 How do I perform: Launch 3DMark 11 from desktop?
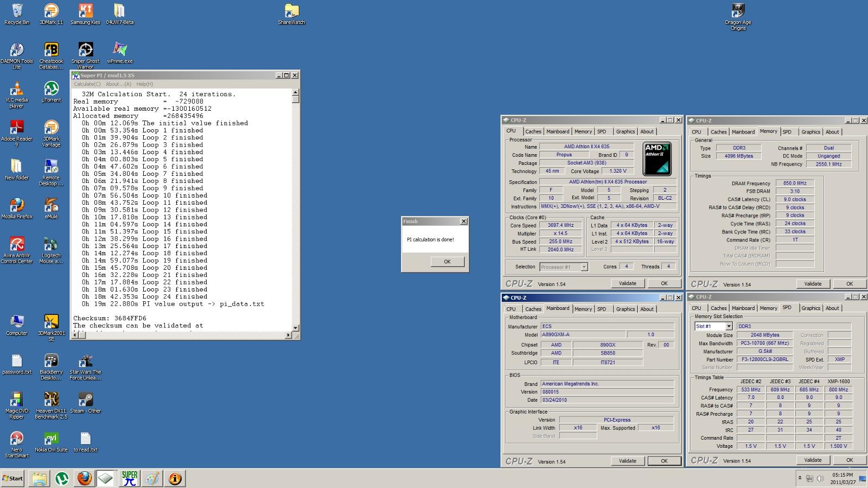(x=51, y=15)
